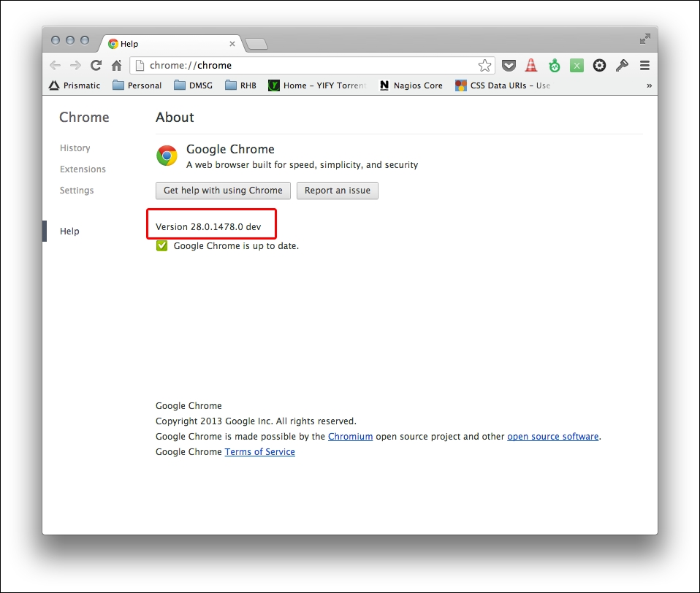Open the Personal bookmarks folder

[x=137, y=85]
